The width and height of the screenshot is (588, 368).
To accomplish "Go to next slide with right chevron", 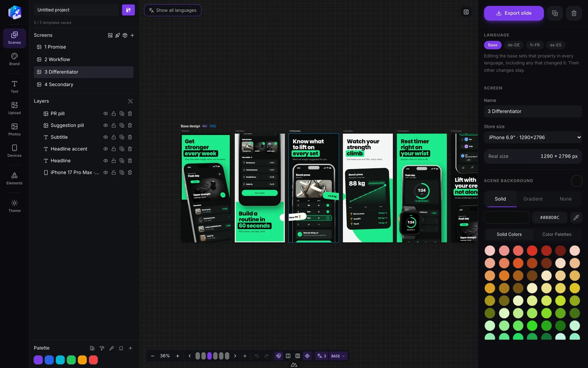I will [235, 356].
